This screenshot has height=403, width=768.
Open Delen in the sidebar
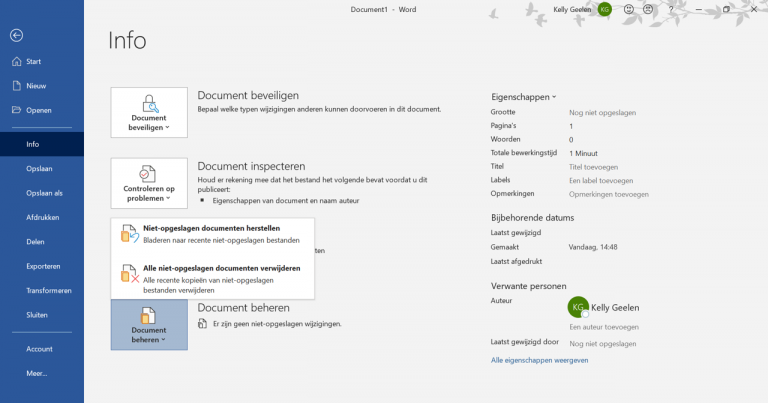tap(42, 242)
